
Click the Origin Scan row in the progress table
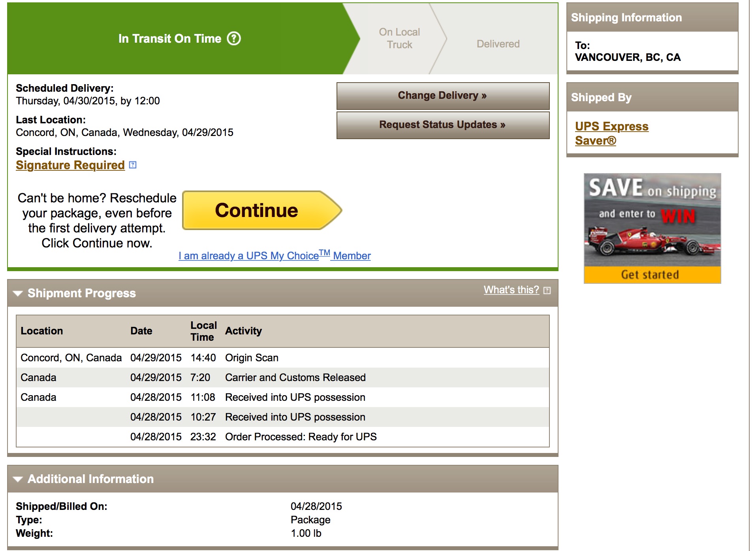(283, 358)
